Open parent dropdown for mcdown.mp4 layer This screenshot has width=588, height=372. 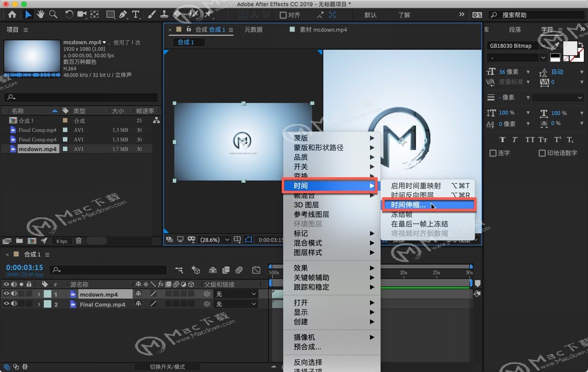point(236,294)
